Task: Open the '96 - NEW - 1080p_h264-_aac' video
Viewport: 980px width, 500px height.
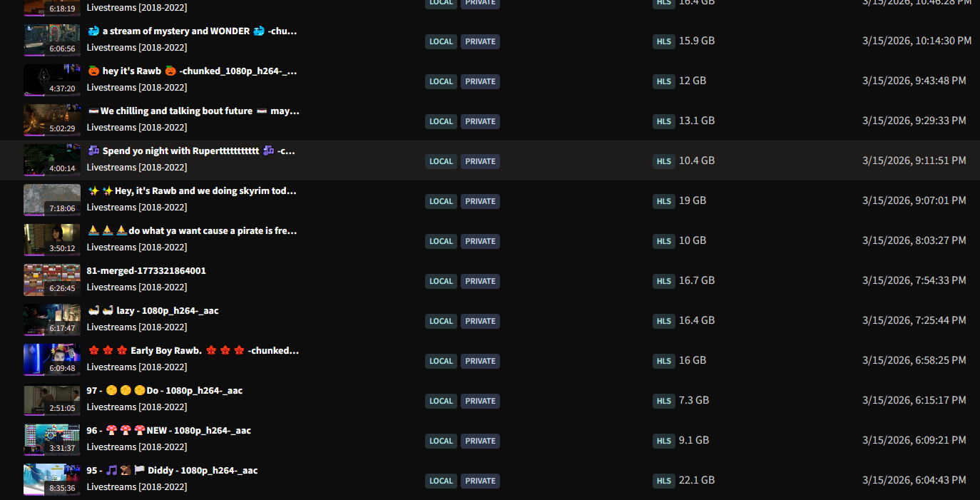Action: point(169,431)
